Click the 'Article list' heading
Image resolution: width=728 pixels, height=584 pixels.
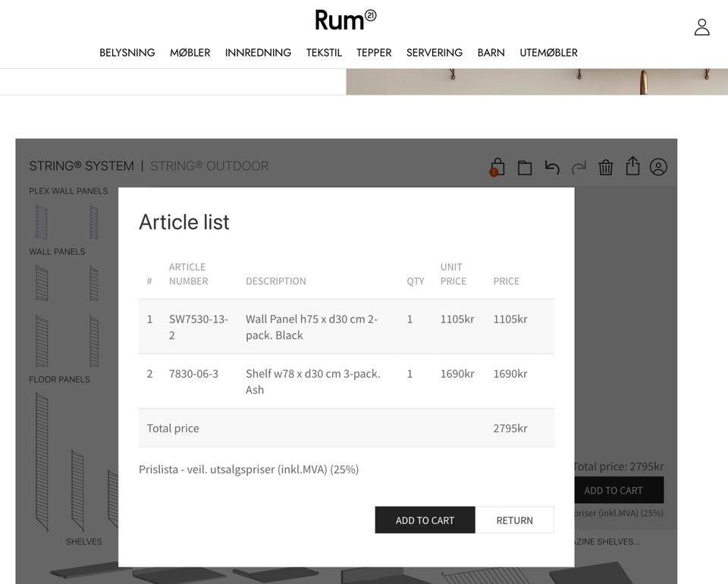(184, 222)
